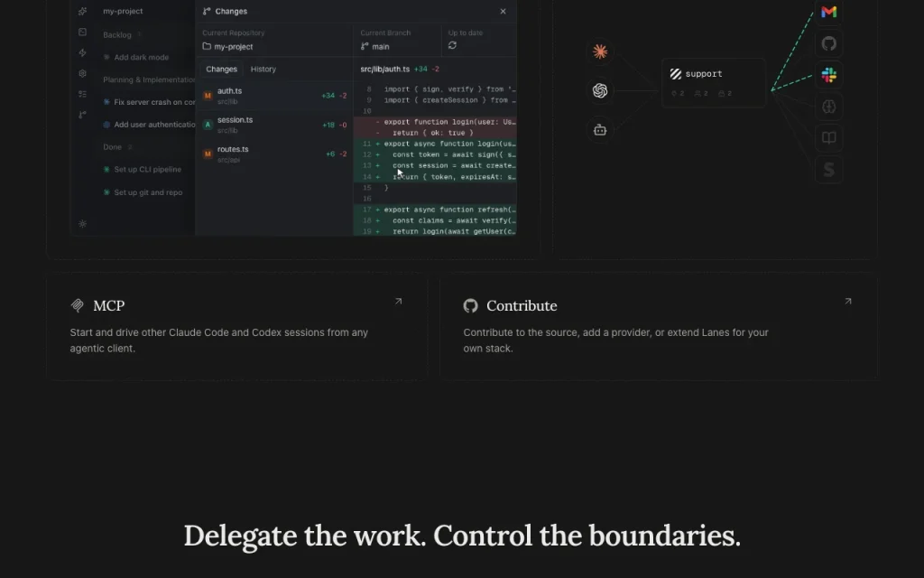Open the Set up CLI pipeline task
The image size is (924, 578).
point(142,169)
